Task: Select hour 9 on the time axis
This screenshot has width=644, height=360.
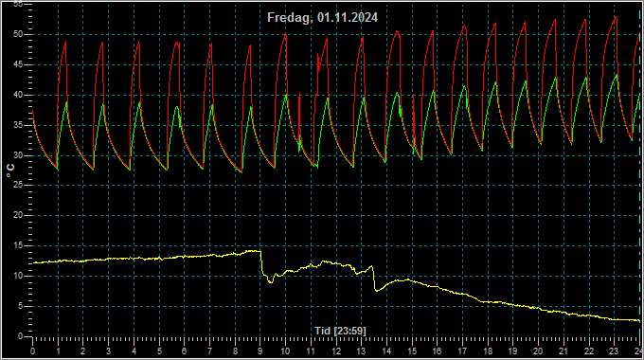Action: coord(260,351)
